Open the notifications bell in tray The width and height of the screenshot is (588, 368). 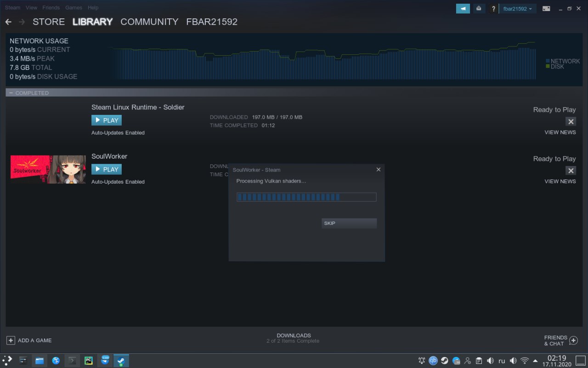pos(422,361)
